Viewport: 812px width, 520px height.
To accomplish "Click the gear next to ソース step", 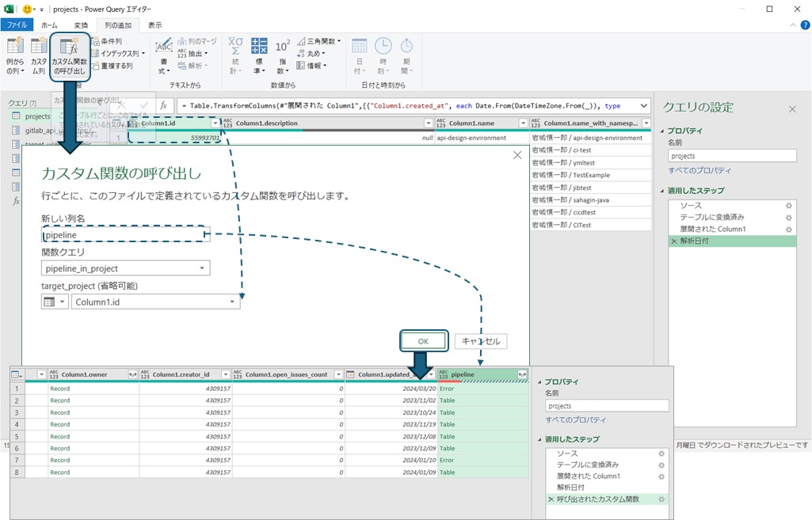I will point(788,206).
